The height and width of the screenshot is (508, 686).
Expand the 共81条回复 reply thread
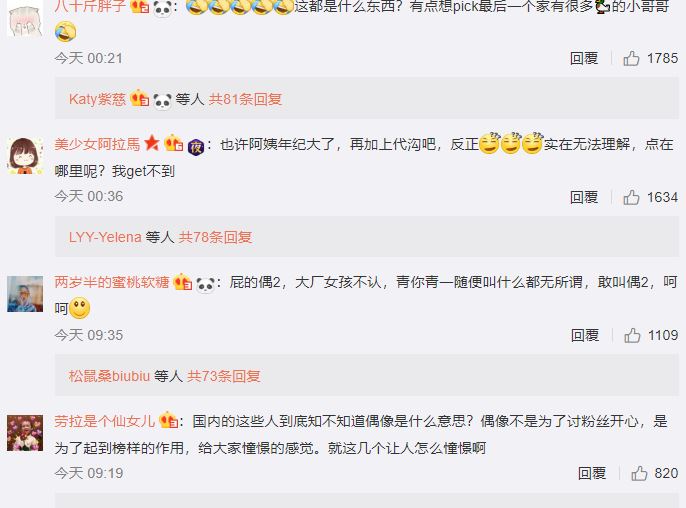point(245,99)
